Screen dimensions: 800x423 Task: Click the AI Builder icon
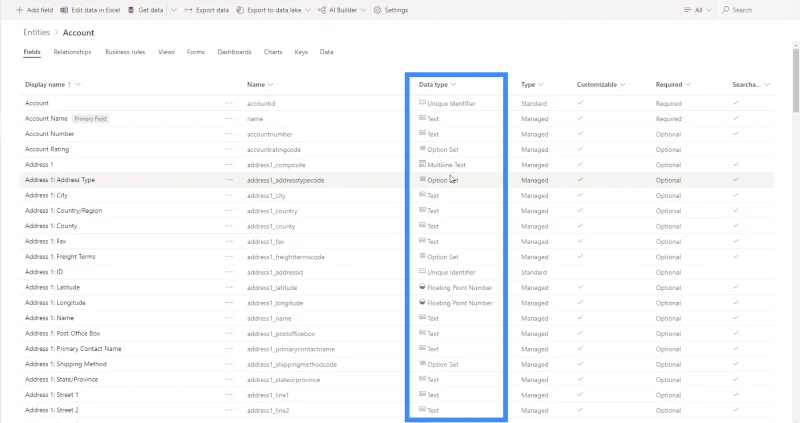[x=322, y=10]
